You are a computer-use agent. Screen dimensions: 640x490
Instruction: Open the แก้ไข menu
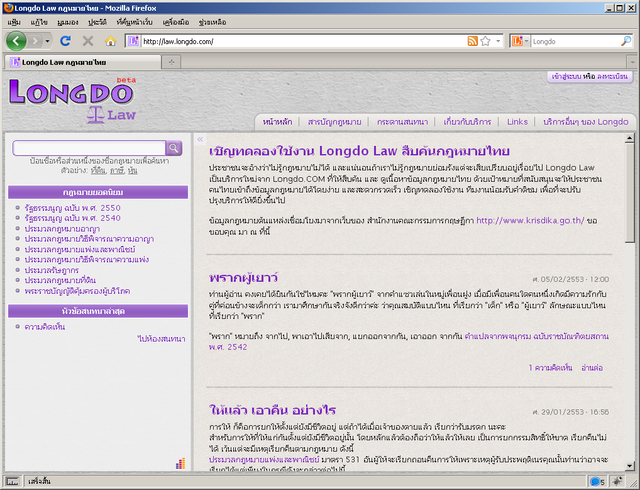(39, 22)
